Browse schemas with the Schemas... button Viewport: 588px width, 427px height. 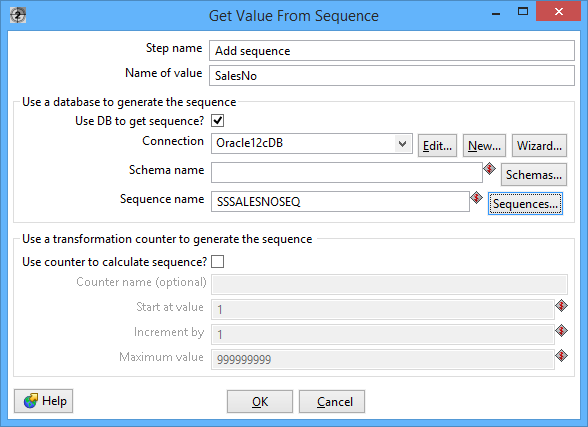[534, 174]
